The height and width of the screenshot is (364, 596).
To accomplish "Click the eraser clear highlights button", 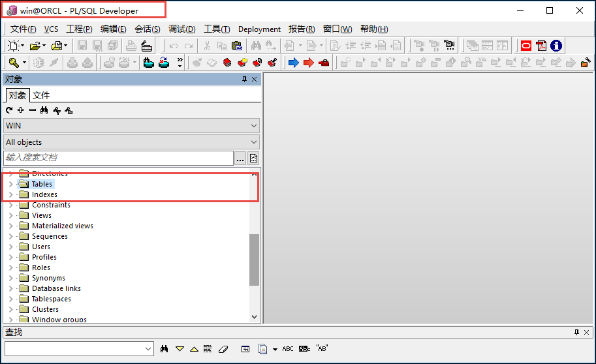I will click(223, 348).
